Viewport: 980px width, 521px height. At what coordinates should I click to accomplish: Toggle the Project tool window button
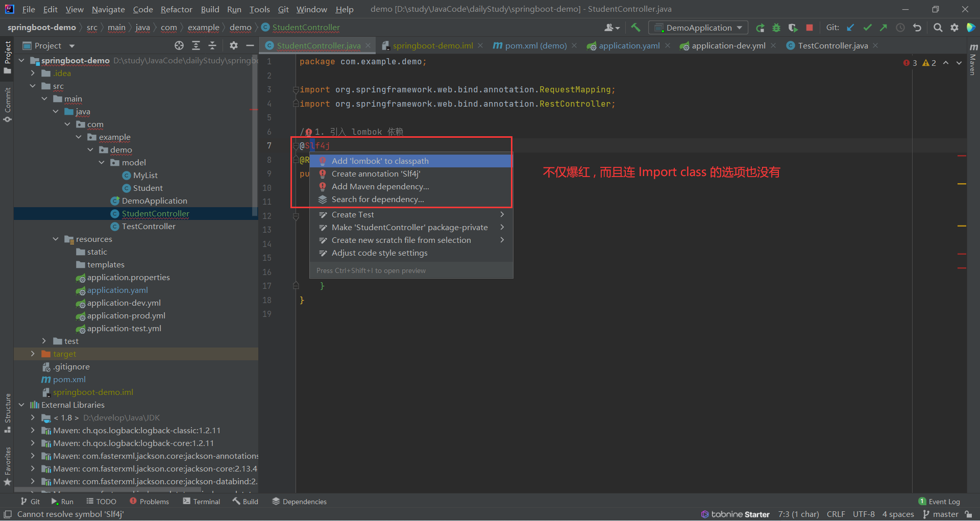tap(7, 58)
